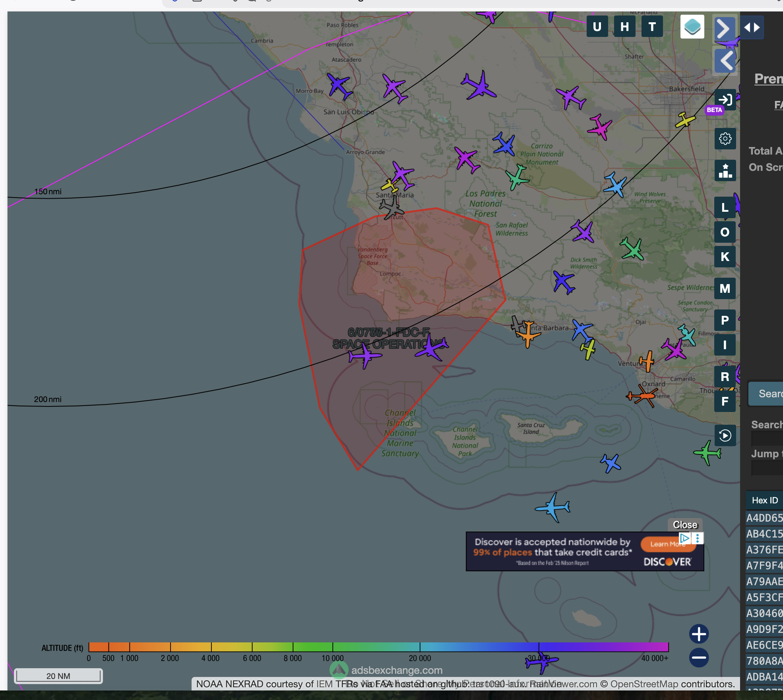Click the login arrow icon

pos(725,99)
